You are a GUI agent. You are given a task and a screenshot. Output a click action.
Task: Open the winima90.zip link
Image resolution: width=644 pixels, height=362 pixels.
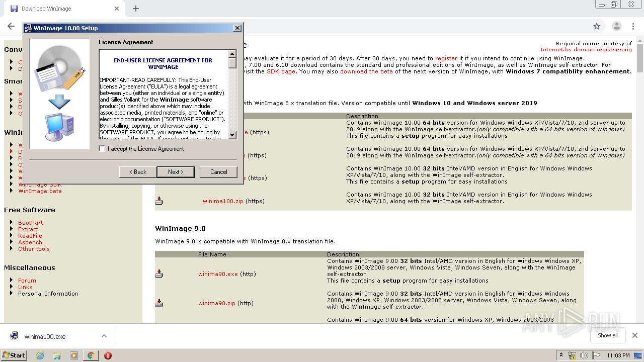tap(217, 303)
